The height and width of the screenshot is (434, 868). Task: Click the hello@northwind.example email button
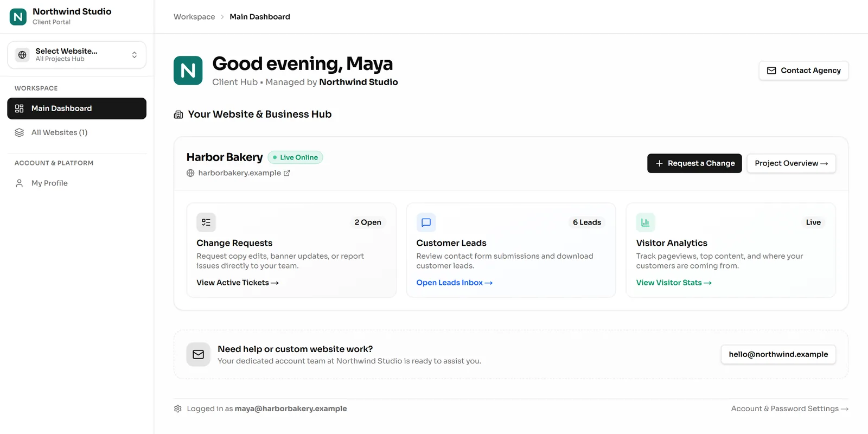[x=778, y=354]
